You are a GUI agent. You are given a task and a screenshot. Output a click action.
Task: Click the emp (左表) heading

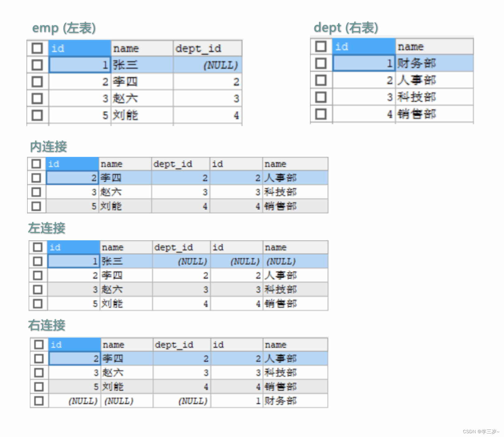pyautogui.click(x=64, y=28)
